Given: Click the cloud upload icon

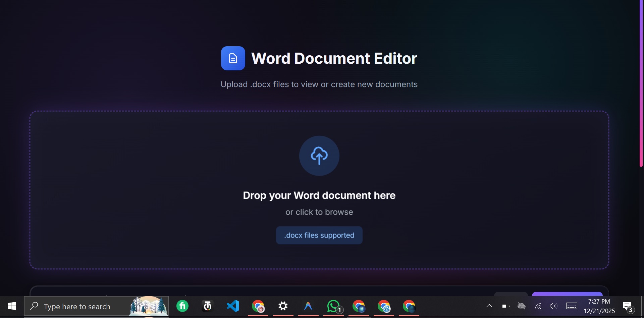Looking at the screenshot, I should coord(319,155).
